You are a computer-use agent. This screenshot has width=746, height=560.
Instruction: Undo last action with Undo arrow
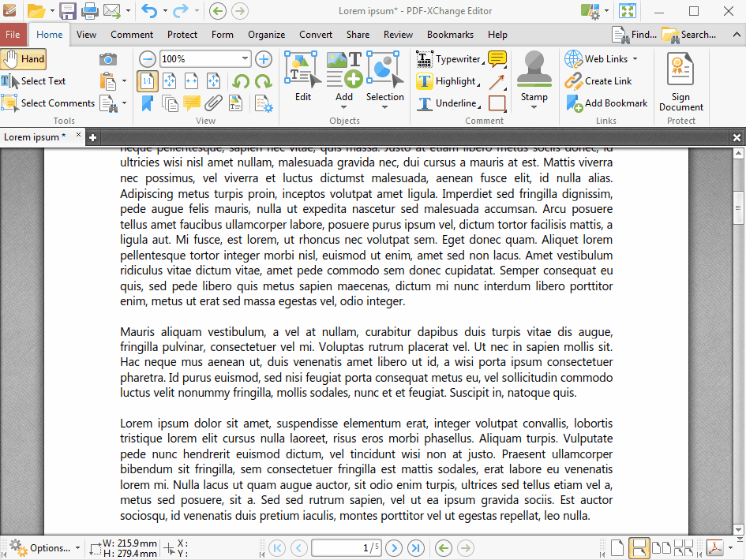point(149,10)
